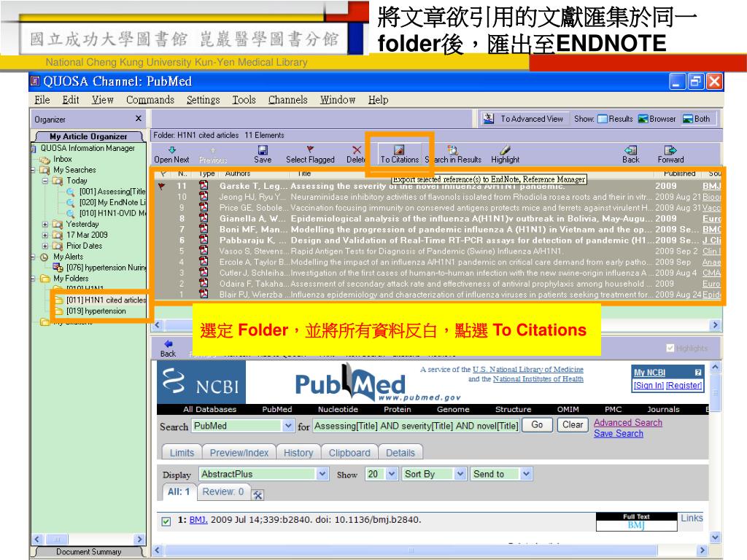The image size is (747, 560).
Task: Follow the Save Search link
Action: click(x=619, y=433)
